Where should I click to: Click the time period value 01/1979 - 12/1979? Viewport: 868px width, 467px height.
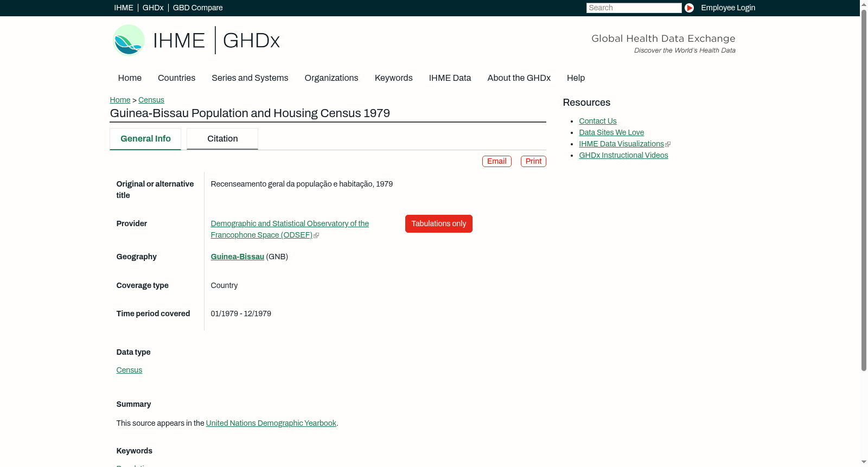coord(241,314)
